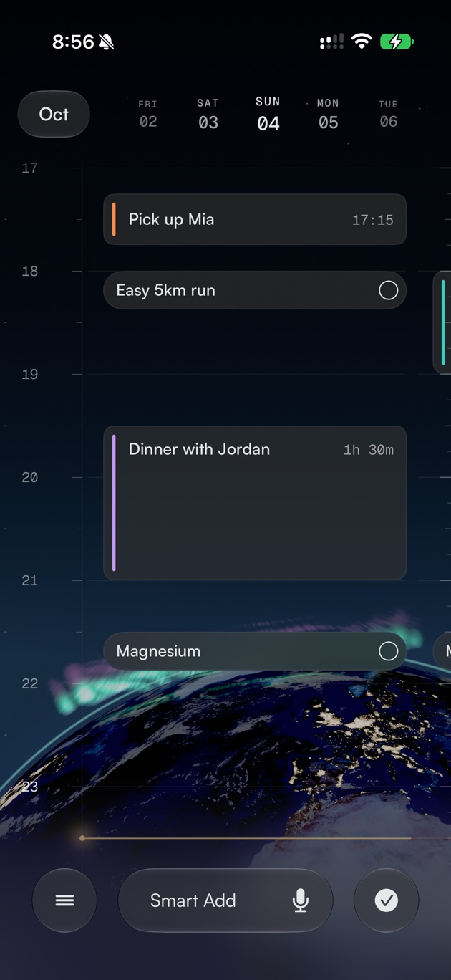Select Saturday 03 in date strip

(x=208, y=114)
